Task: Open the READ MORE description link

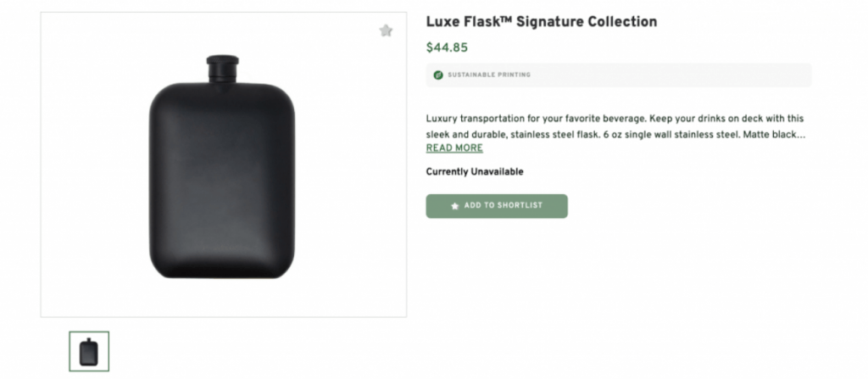Action: 454,148
